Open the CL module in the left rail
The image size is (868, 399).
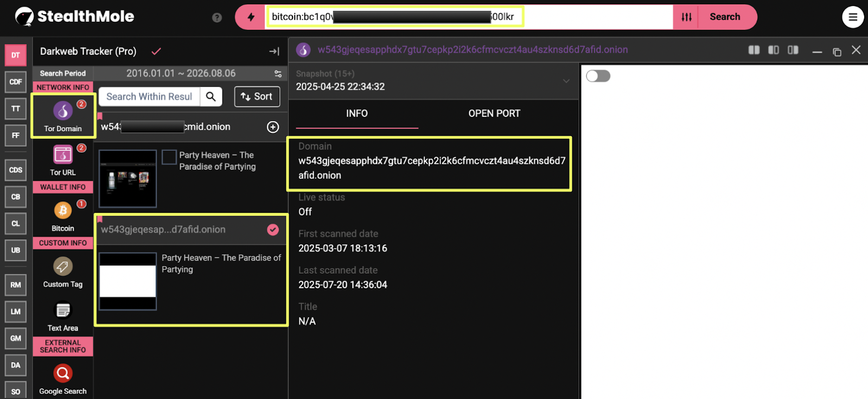pos(16,223)
